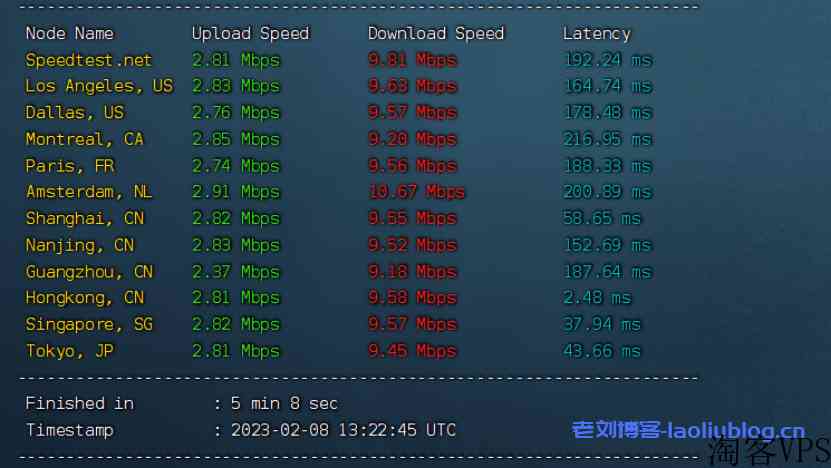Click the 淘客VPS watermark text

[768, 452]
